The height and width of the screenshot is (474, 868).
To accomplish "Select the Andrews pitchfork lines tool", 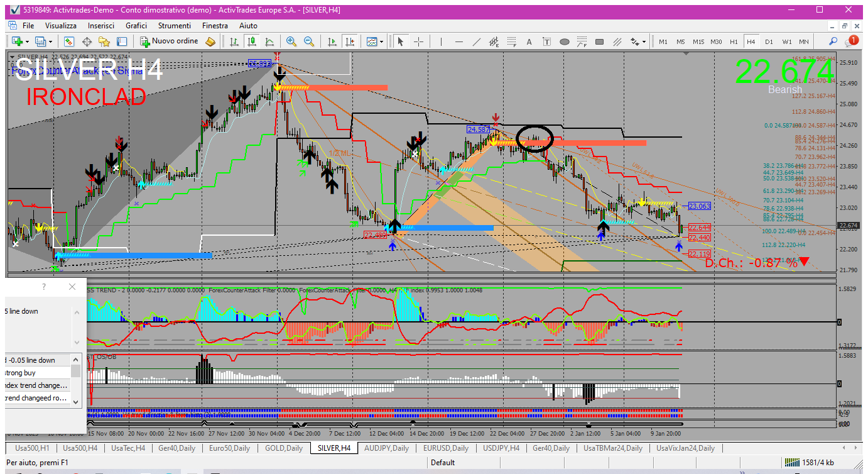I will tap(617, 41).
